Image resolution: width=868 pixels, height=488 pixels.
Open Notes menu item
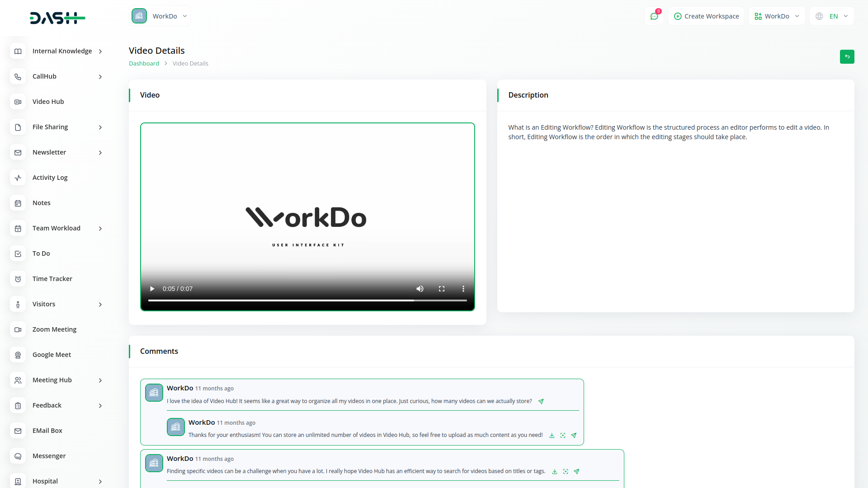42,203
